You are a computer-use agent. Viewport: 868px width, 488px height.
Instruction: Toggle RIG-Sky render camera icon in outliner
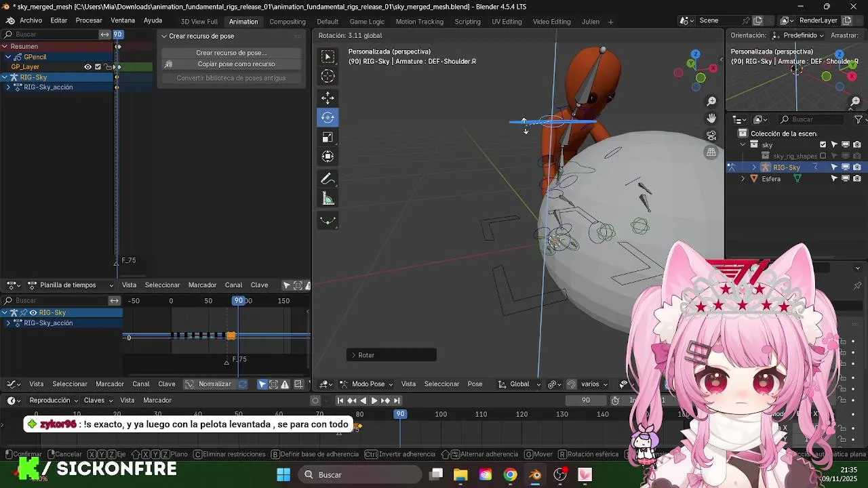pos(857,167)
